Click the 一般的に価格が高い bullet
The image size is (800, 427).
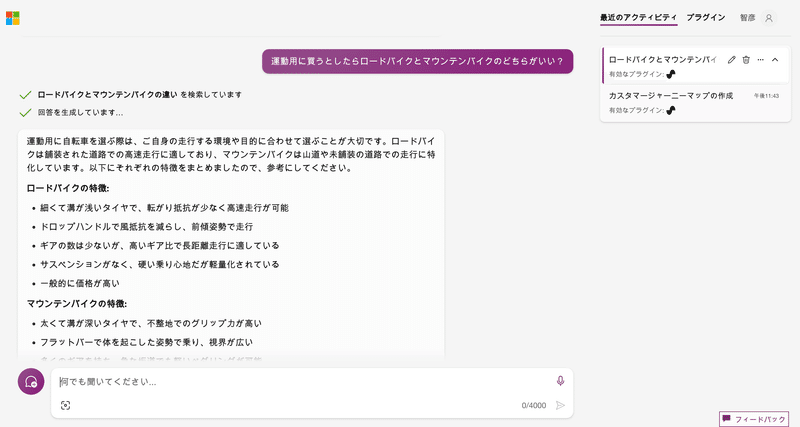80,283
